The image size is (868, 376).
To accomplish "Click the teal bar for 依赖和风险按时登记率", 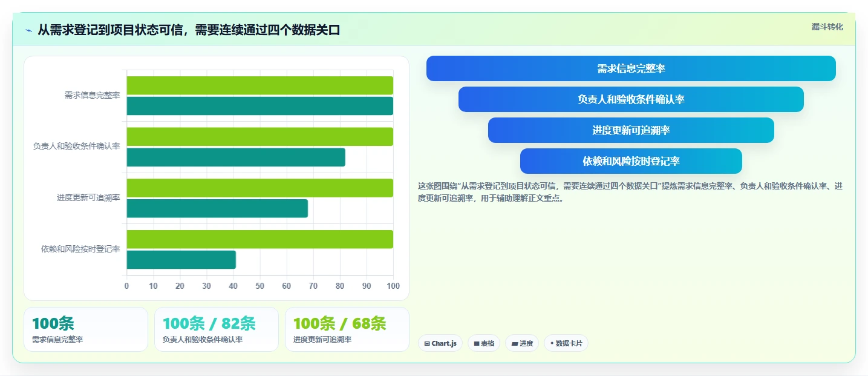I will [x=181, y=260].
